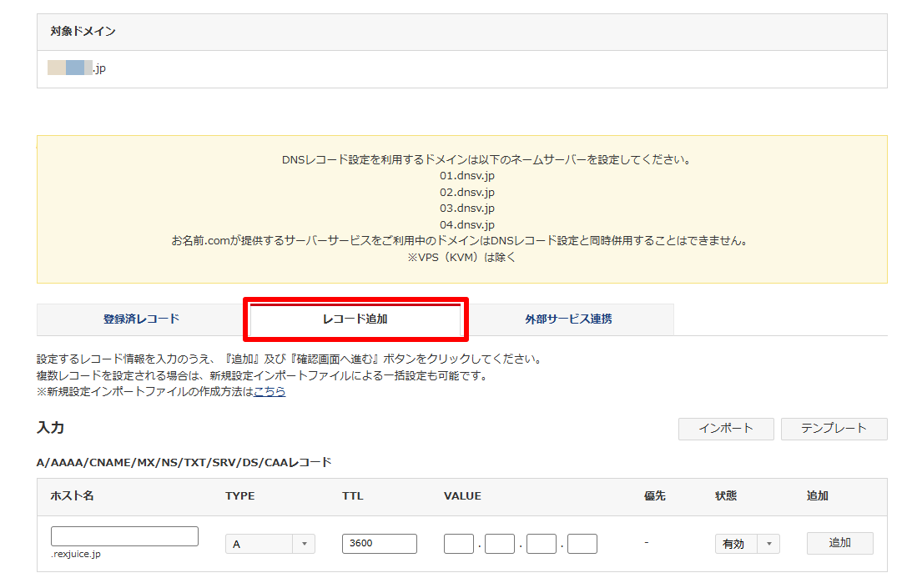Click the VALUE column header
The image size is (922, 588).
[x=462, y=496]
